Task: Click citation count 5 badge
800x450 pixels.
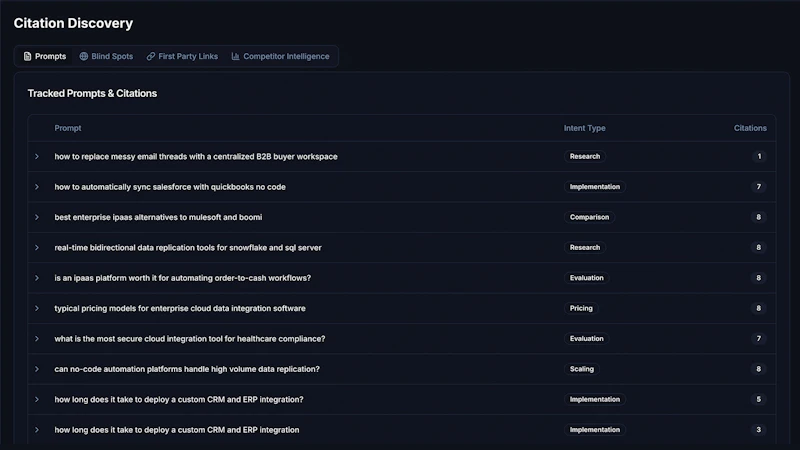Action: 759,399
